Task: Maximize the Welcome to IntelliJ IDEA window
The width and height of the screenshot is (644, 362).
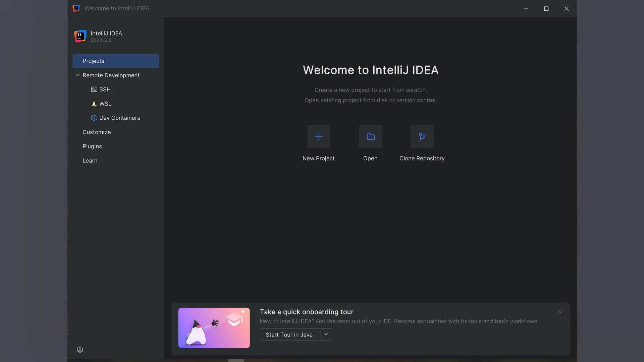Action: coord(546,9)
